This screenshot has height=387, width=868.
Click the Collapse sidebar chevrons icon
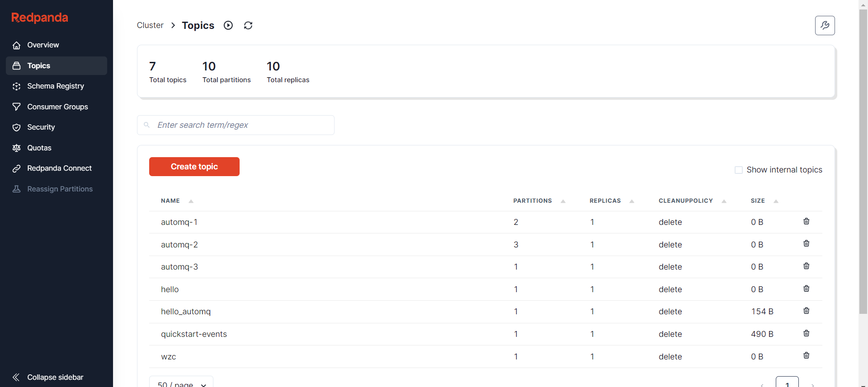pos(16,377)
